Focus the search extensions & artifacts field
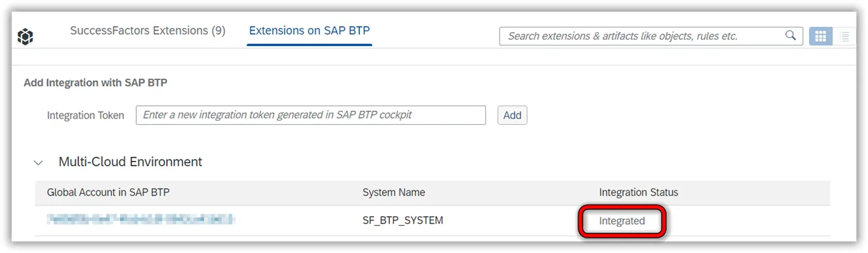Viewport: 868px width, 253px height. click(651, 36)
